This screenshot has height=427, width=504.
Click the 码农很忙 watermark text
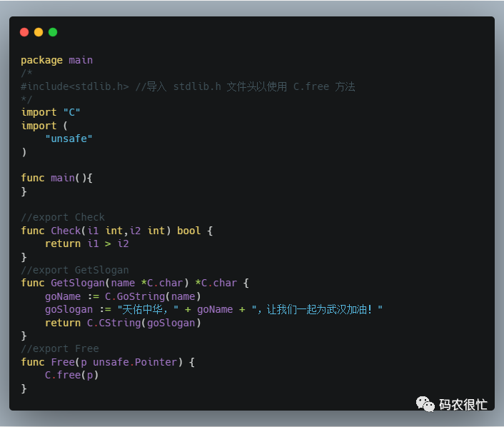click(x=463, y=404)
